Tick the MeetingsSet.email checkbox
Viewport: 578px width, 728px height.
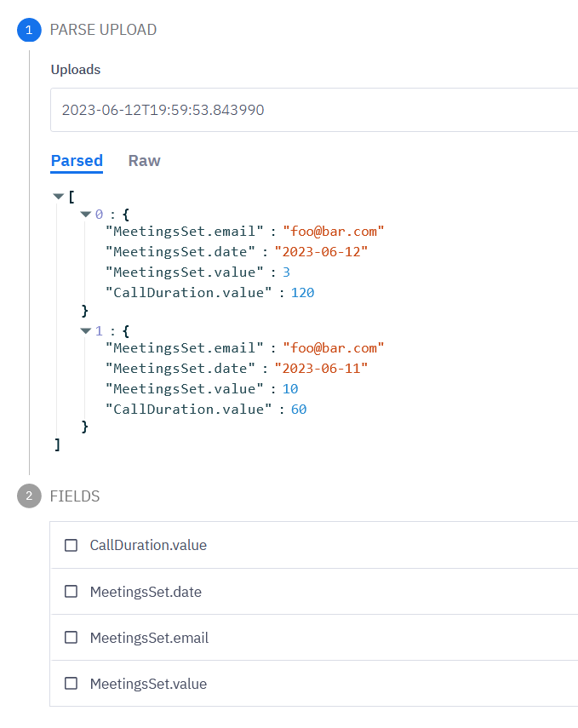tap(72, 638)
